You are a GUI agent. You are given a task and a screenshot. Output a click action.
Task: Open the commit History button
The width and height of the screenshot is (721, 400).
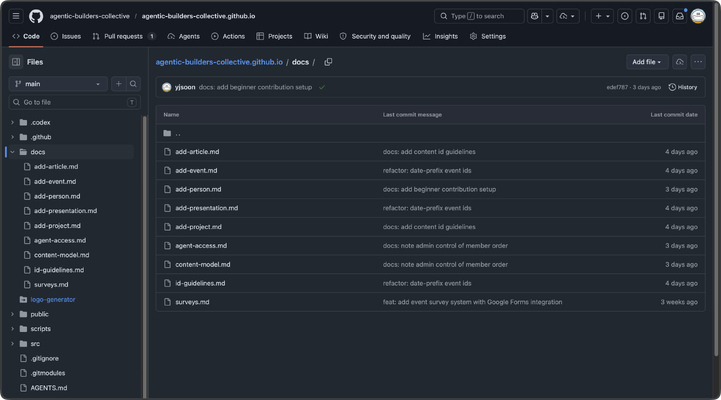click(x=683, y=87)
